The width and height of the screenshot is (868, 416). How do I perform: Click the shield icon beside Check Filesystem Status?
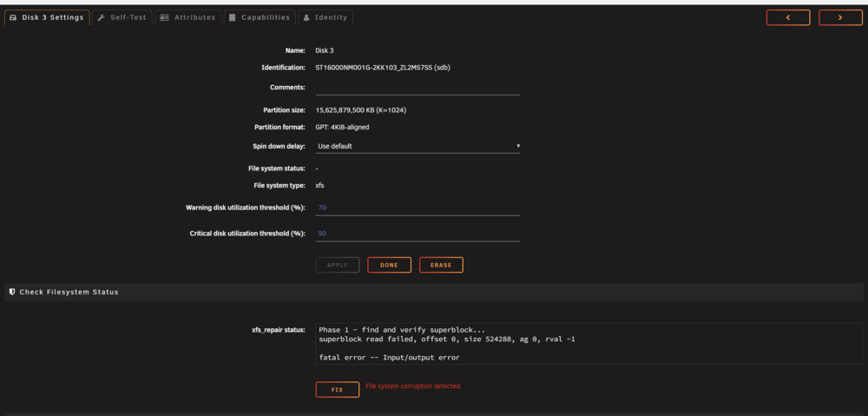(x=12, y=292)
